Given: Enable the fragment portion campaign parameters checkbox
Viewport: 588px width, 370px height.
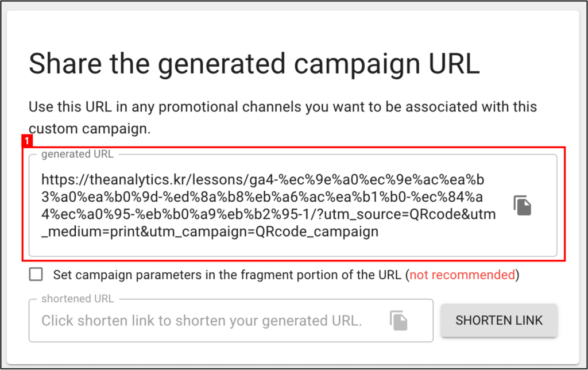Looking at the screenshot, I should tap(36, 274).
